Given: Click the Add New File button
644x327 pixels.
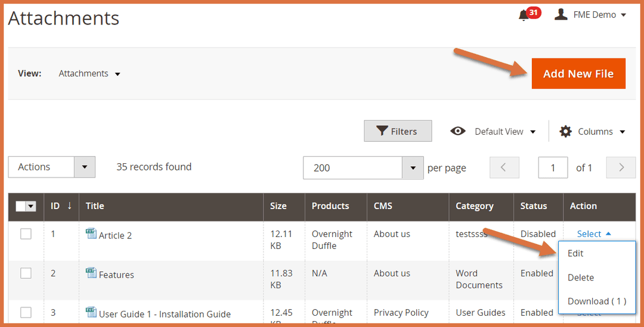Looking at the screenshot, I should click(x=578, y=74).
